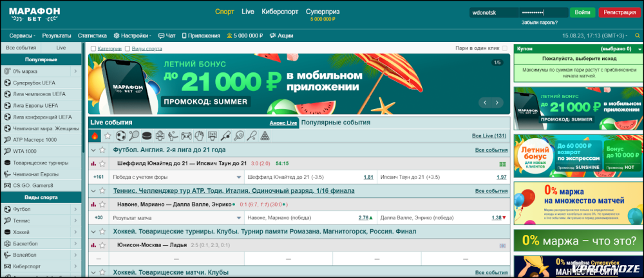Image resolution: width=644 pixels, height=278 pixels.
Task: Switch to Популярные события tab
Action: (x=336, y=123)
